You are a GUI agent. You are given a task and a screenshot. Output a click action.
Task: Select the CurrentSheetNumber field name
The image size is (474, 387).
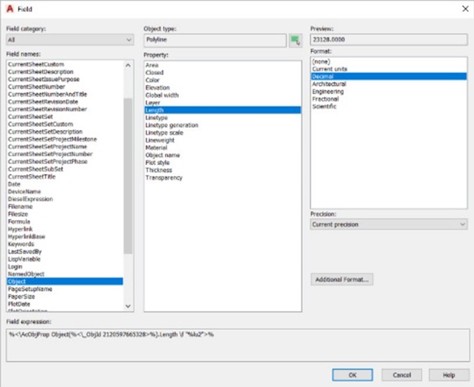[65, 87]
